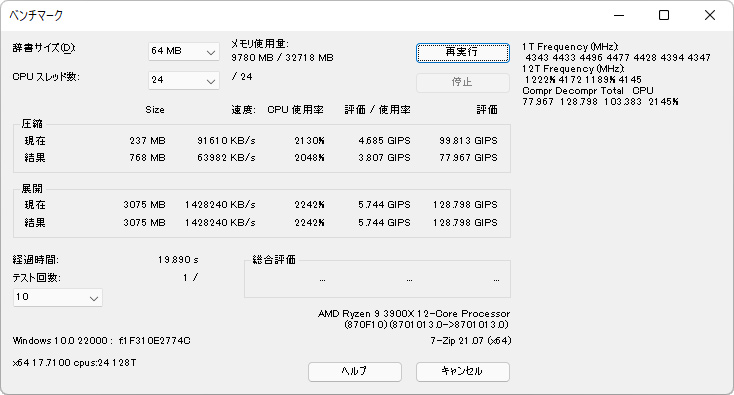Expand the テスト回数 dropdown showing 10
The width and height of the screenshot is (734, 395).
[58, 297]
